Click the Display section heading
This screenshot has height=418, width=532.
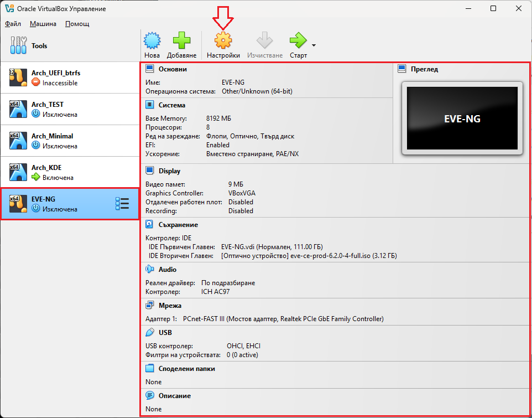[x=169, y=171]
